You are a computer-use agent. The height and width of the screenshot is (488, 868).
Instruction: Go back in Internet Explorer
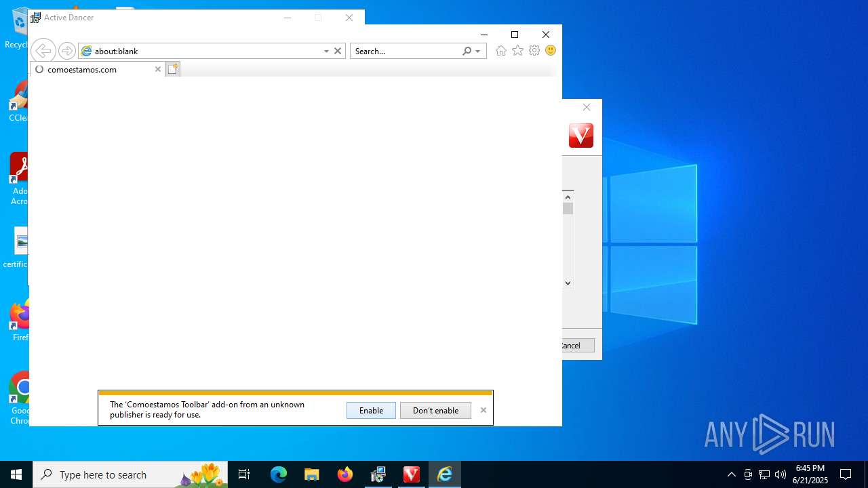pyautogui.click(x=43, y=51)
